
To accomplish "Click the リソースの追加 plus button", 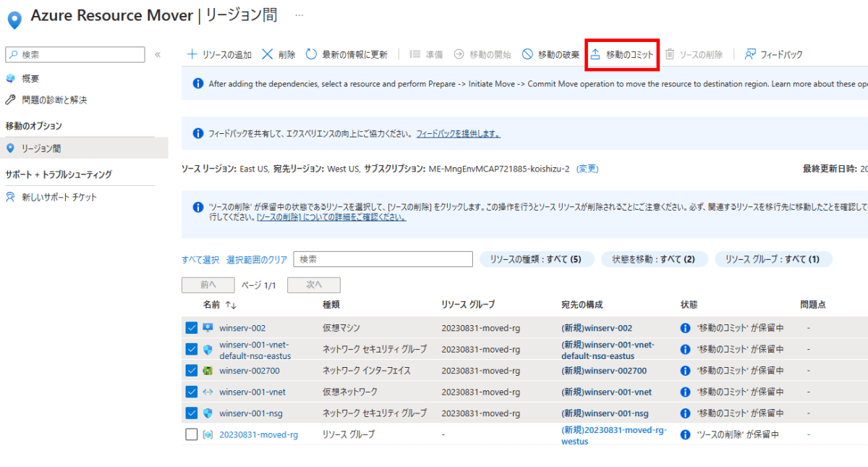I will click(219, 54).
